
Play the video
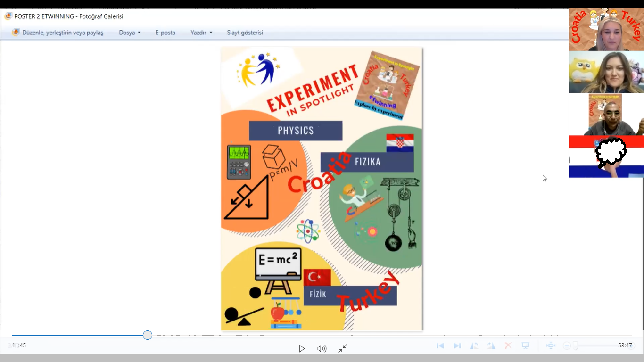(x=302, y=349)
